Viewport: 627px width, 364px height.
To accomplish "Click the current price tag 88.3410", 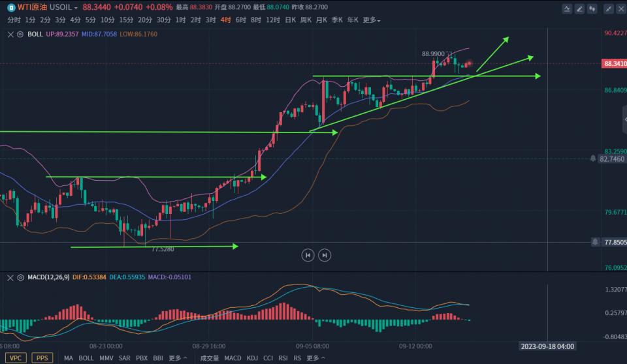I will pos(614,63).
